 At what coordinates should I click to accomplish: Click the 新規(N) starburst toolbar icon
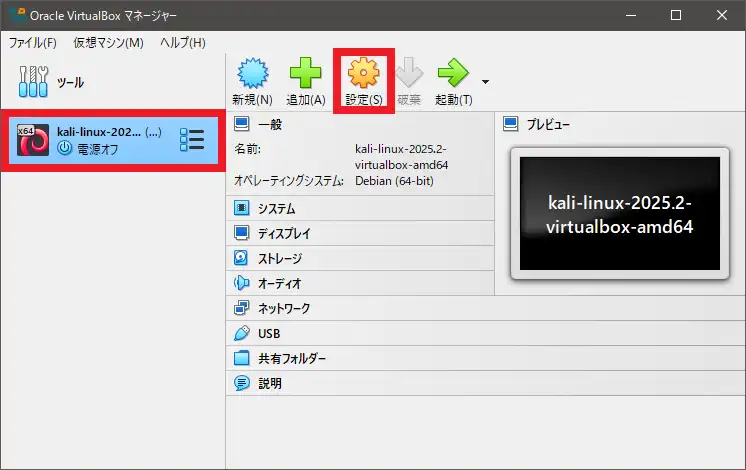(x=253, y=73)
